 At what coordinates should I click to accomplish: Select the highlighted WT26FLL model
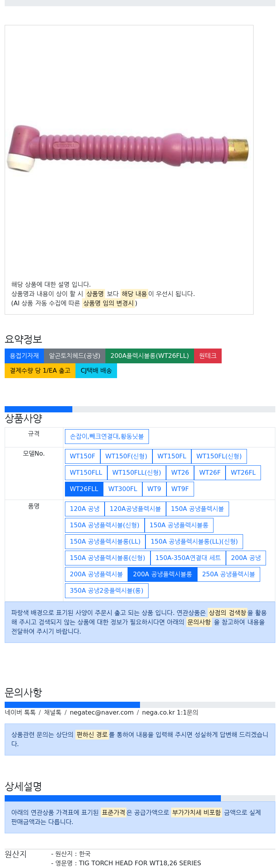click(84, 489)
